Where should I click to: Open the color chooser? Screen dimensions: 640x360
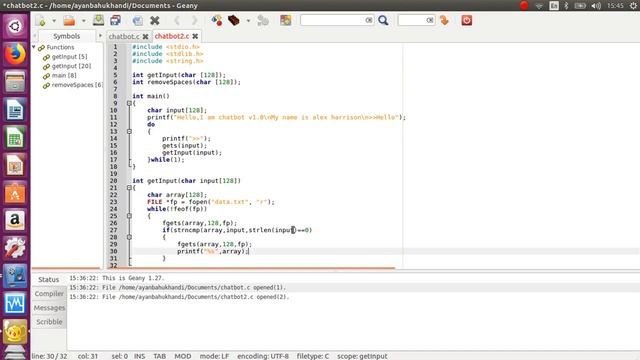point(286,20)
